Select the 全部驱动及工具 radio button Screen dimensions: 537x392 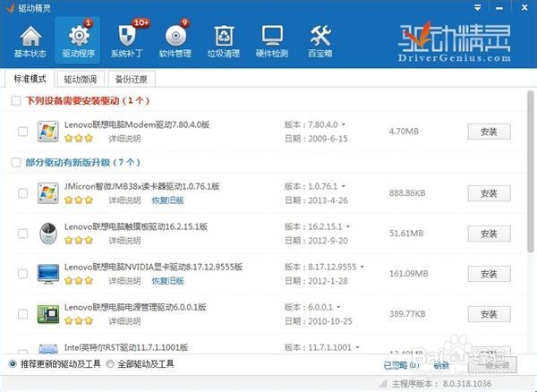pyautogui.click(x=110, y=364)
